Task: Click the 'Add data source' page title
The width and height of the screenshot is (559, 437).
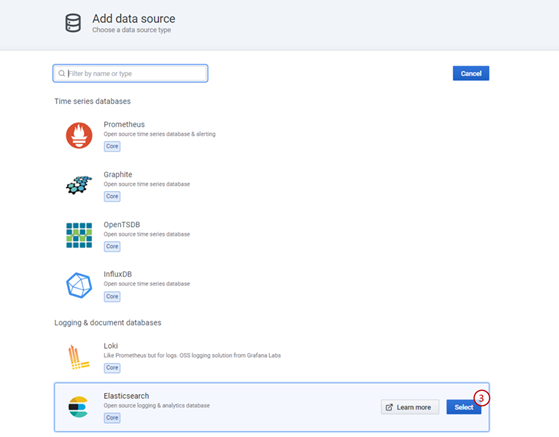Action: (x=134, y=19)
